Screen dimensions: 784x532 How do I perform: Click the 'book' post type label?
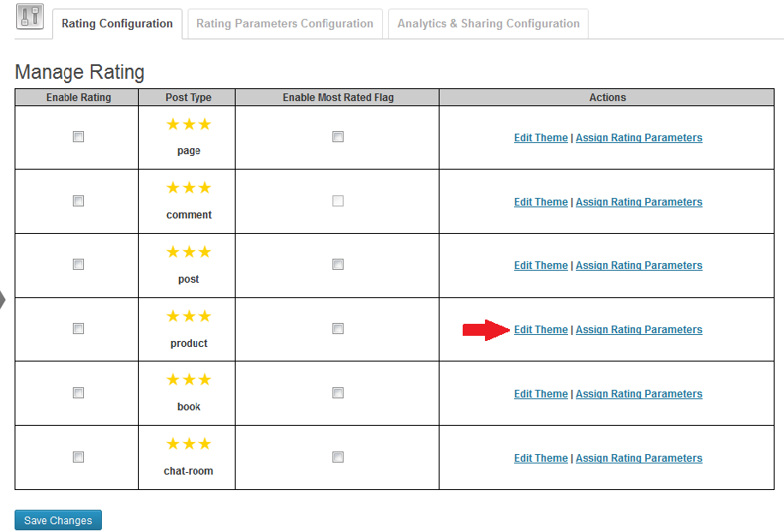pyautogui.click(x=189, y=407)
